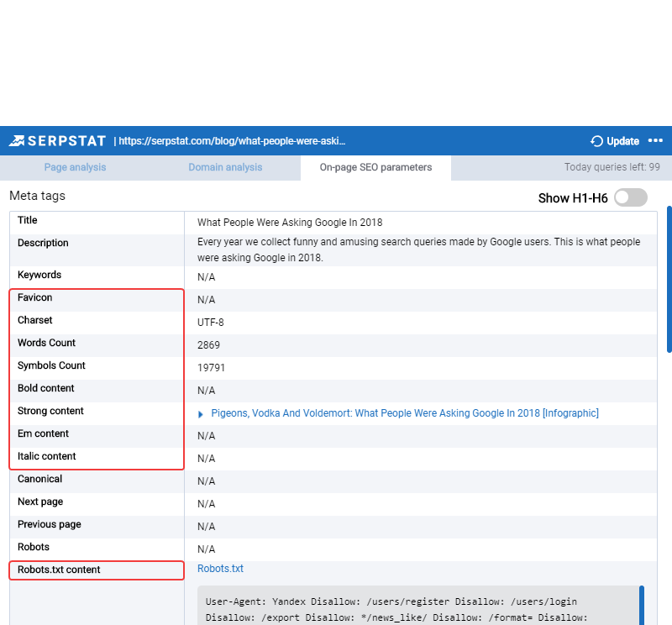Click the N/A value in Keywords row
Screen dimensions: 672x625
pos(206,277)
